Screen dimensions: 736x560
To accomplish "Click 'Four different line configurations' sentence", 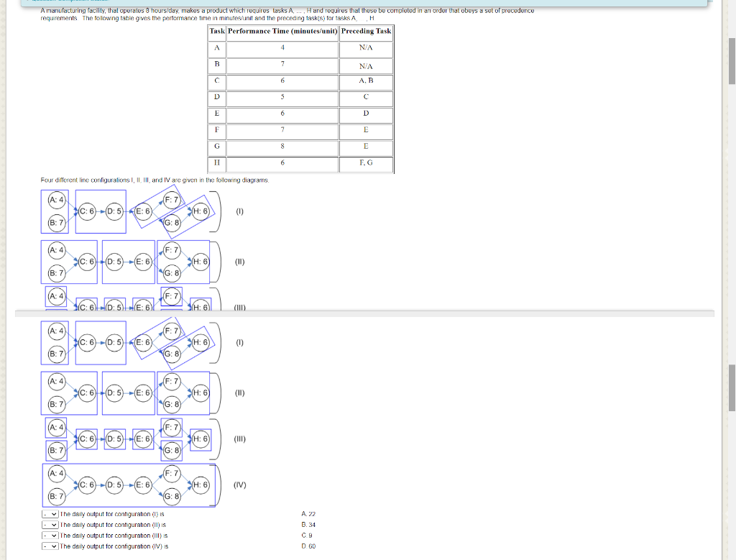I will (155, 180).
